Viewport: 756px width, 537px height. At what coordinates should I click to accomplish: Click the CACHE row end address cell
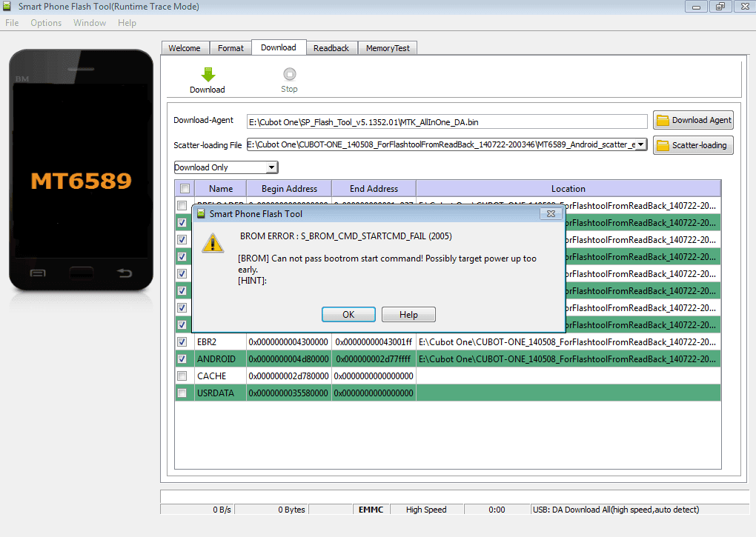374,376
